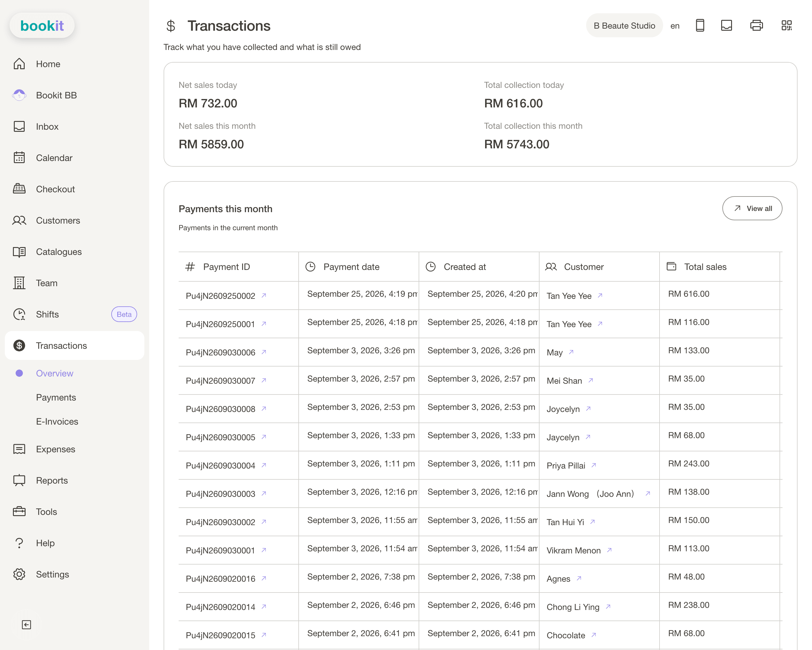Click the printer icon in header
The image size is (812, 650).
(x=756, y=25)
